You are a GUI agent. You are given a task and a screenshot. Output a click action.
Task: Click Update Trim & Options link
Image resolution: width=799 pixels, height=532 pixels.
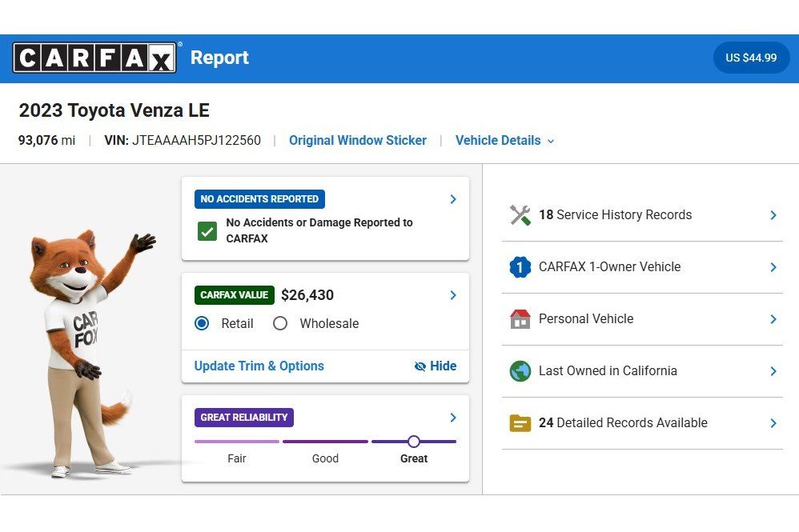coord(259,366)
